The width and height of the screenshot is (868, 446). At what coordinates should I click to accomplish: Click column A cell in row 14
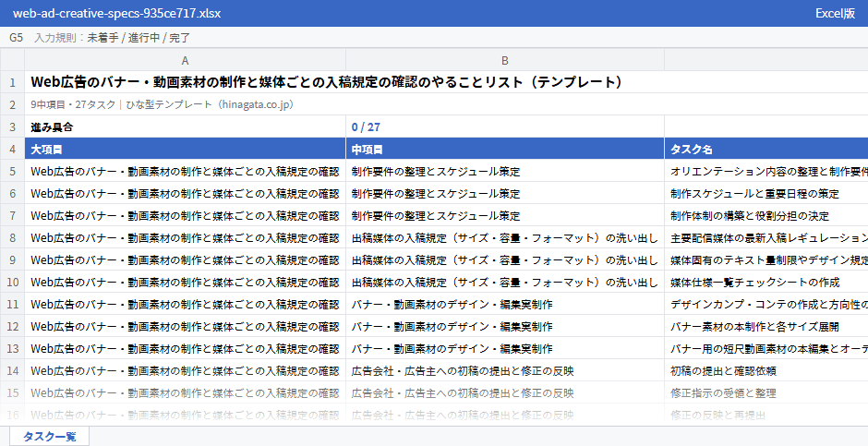[x=185, y=370]
